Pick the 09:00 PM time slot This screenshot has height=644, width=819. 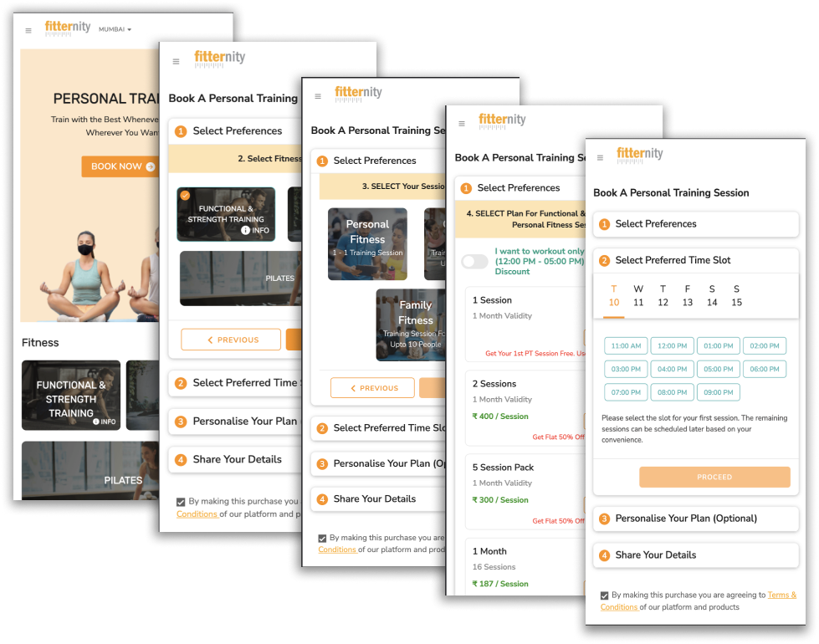point(718,392)
